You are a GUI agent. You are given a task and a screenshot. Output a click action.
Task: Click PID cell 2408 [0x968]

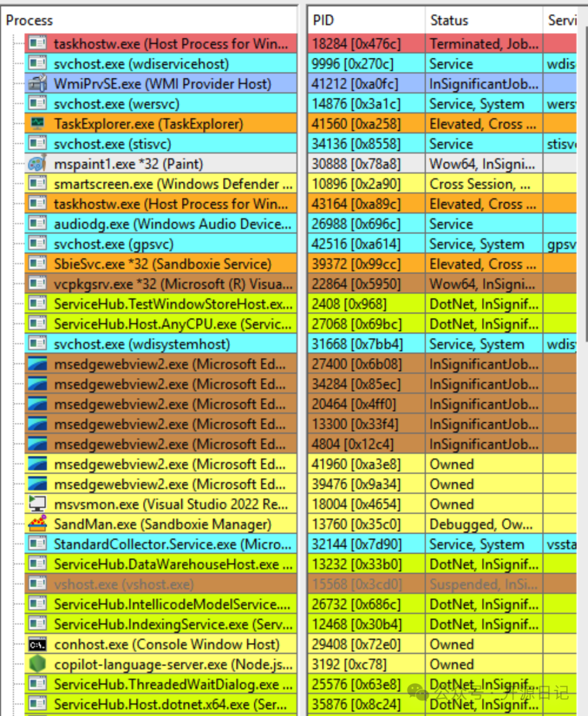(366, 304)
